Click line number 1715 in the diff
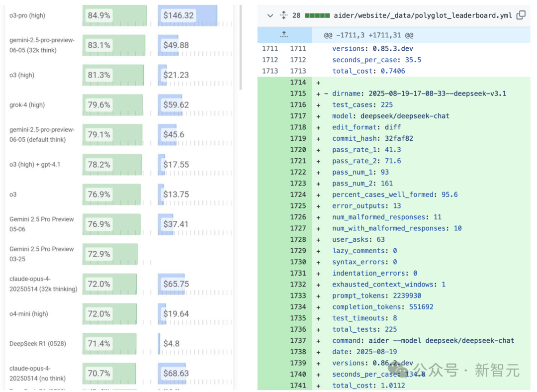The height and width of the screenshot is (392, 537). [x=298, y=94]
